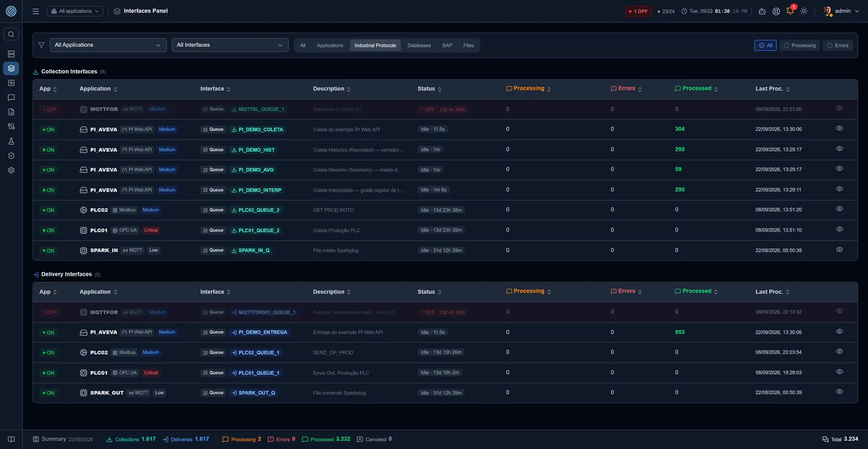The width and height of the screenshot is (868, 449).
Task: Click the 1 OFF status badge
Action: (x=639, y=11)
